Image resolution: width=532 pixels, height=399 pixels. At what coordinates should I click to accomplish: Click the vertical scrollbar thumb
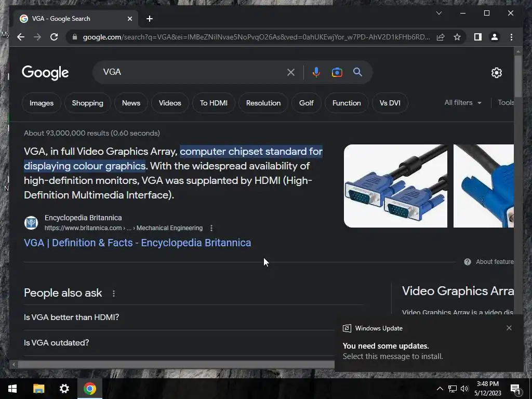click(518, 76)
